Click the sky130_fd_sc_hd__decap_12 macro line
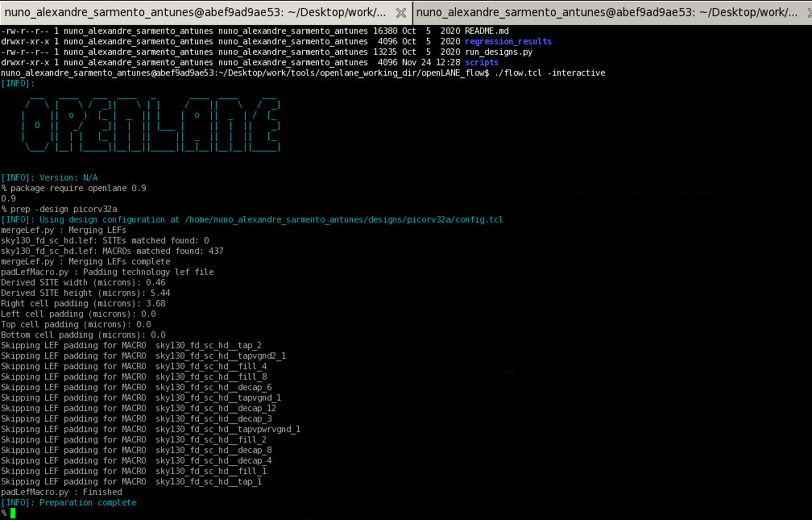Screen dimensions: 812x520 coord(139,408)
